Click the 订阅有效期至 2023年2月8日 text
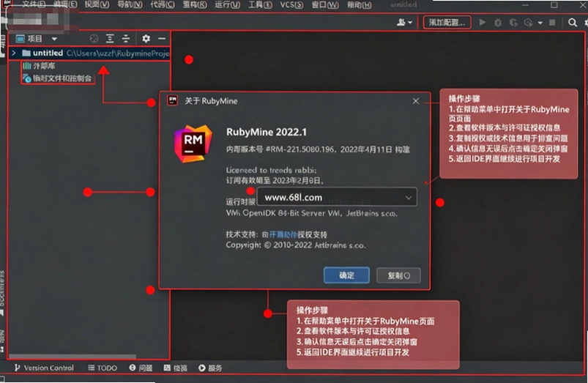 click(x=275, y=180)
